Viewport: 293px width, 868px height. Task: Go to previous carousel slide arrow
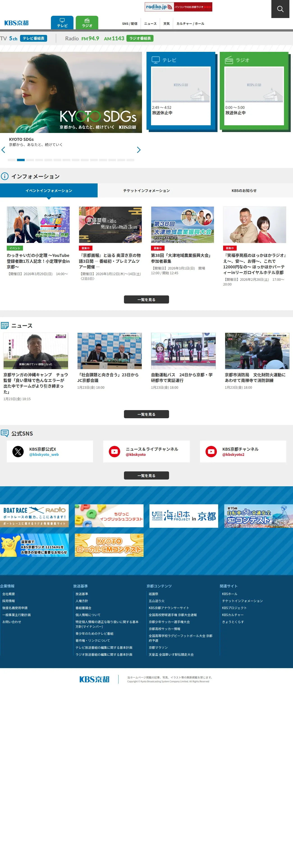coord(3,150)
